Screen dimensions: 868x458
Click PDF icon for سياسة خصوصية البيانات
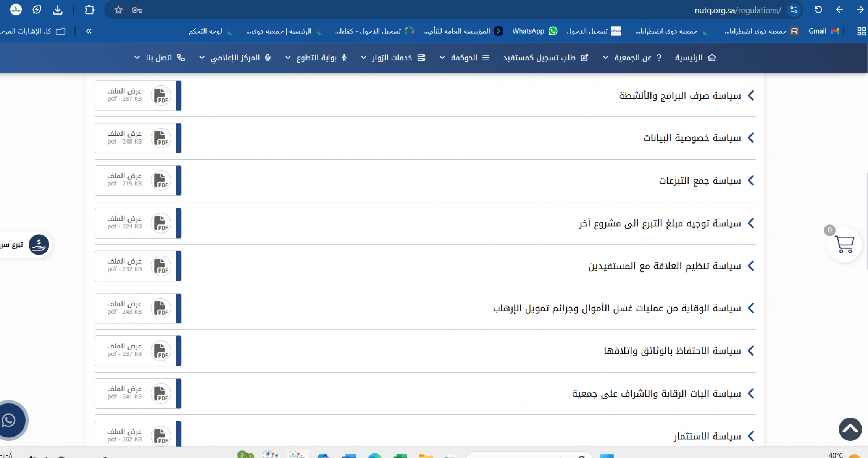(x=161, y=138)
